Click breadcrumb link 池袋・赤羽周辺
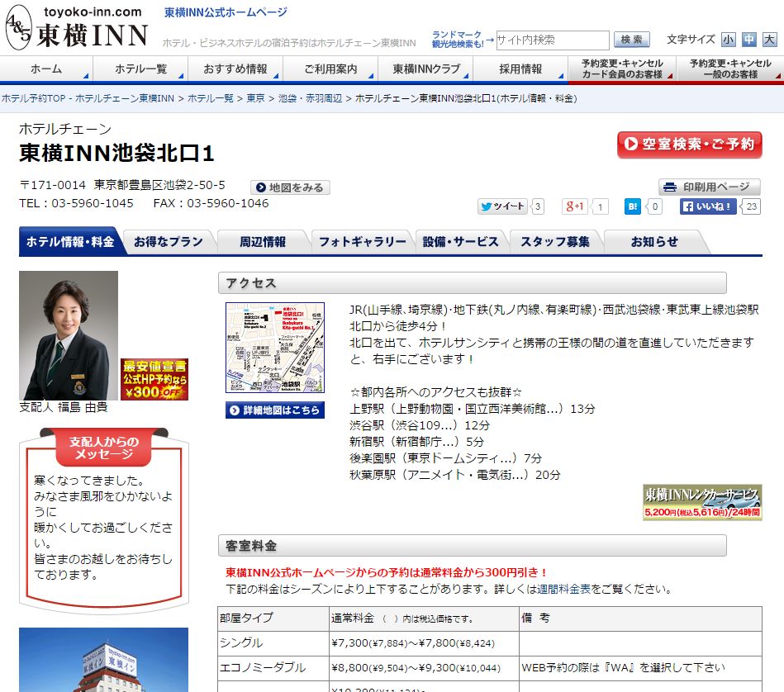 (x=310, y=98)
